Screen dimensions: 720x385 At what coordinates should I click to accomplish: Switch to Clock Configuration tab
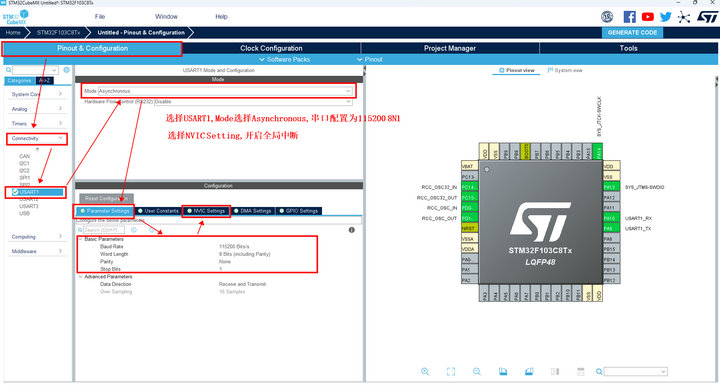271,48
